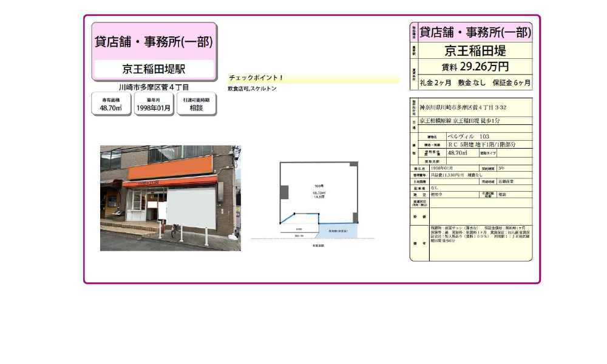
Task: Select the 京王稲田堤駅 title bar
Action: [152, 67]
